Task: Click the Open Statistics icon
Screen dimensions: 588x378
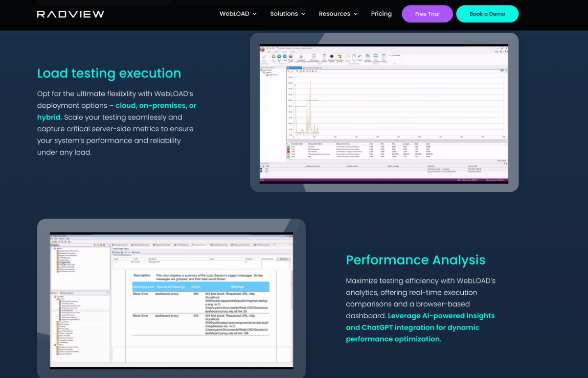Action: [324, 57]
